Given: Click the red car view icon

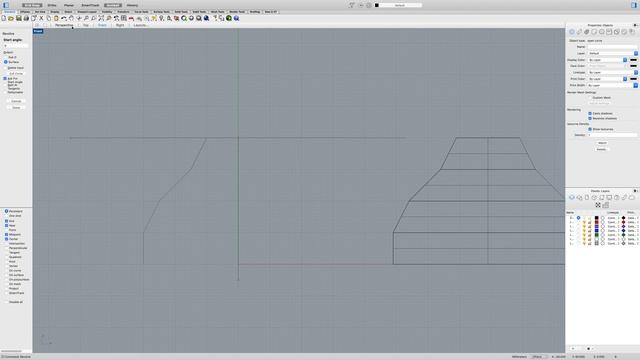Looking at the screenshot, I should tap(131, 18).
